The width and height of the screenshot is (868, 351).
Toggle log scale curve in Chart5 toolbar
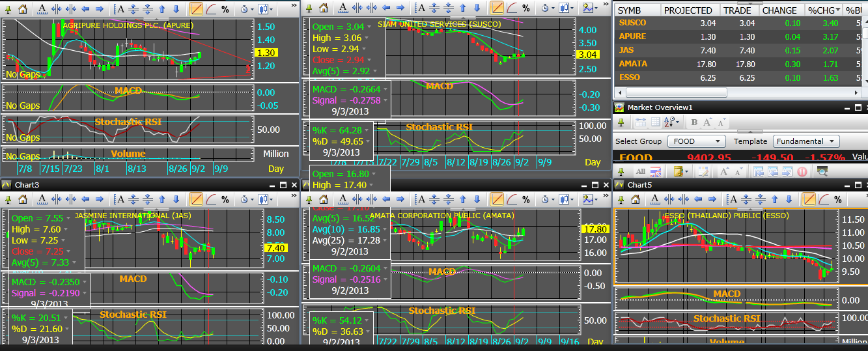point(824,199)
